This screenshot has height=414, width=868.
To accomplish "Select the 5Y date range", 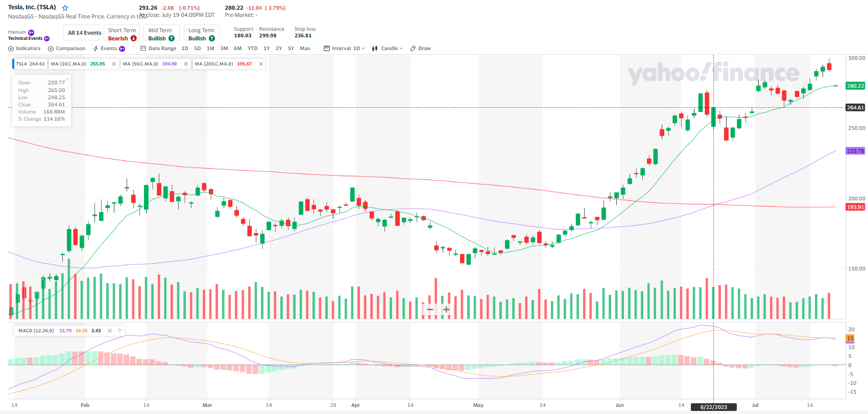I will tap(291, 49).
